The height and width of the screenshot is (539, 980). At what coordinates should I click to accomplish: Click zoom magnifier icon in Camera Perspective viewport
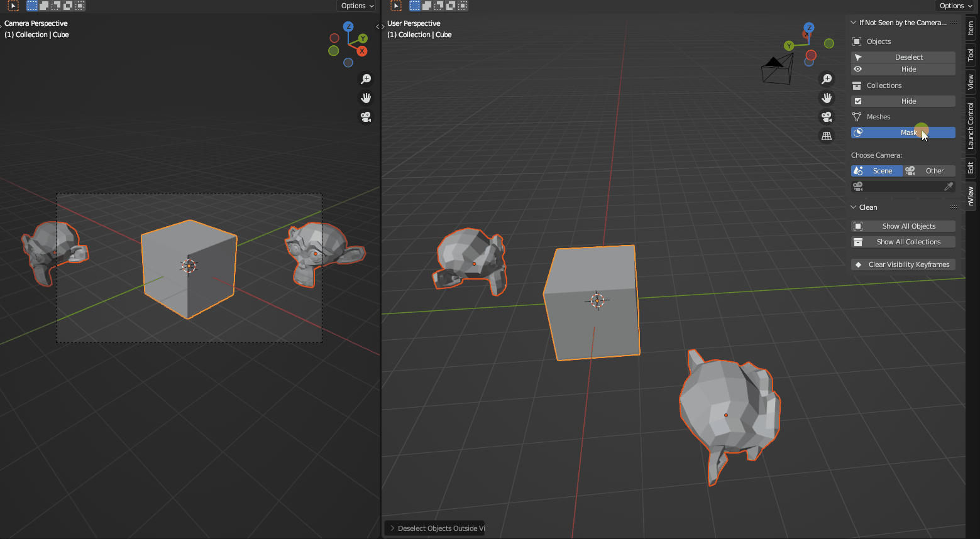pyautogui.click(x=366, y=79)
